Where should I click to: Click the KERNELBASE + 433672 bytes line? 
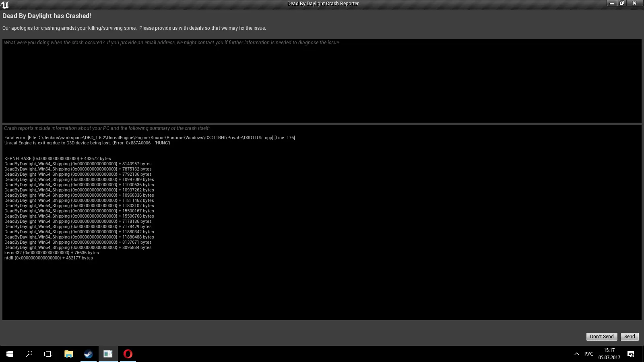point(58,158)
